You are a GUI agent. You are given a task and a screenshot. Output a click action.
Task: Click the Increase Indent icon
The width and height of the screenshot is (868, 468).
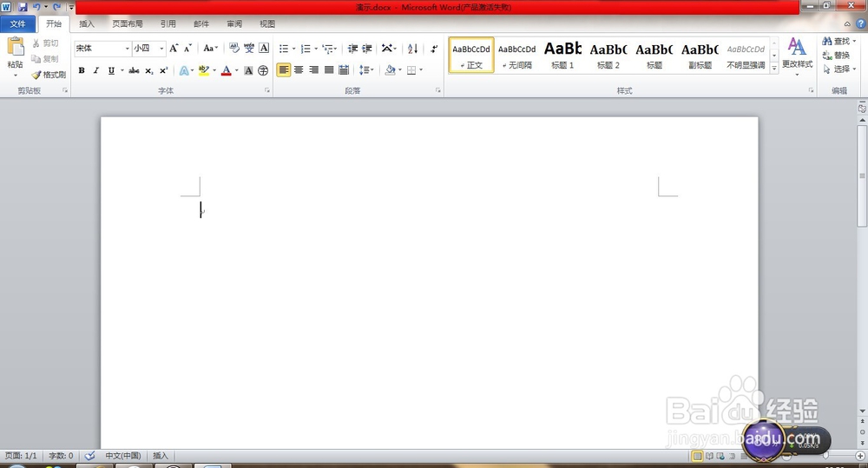click(367, 49)
